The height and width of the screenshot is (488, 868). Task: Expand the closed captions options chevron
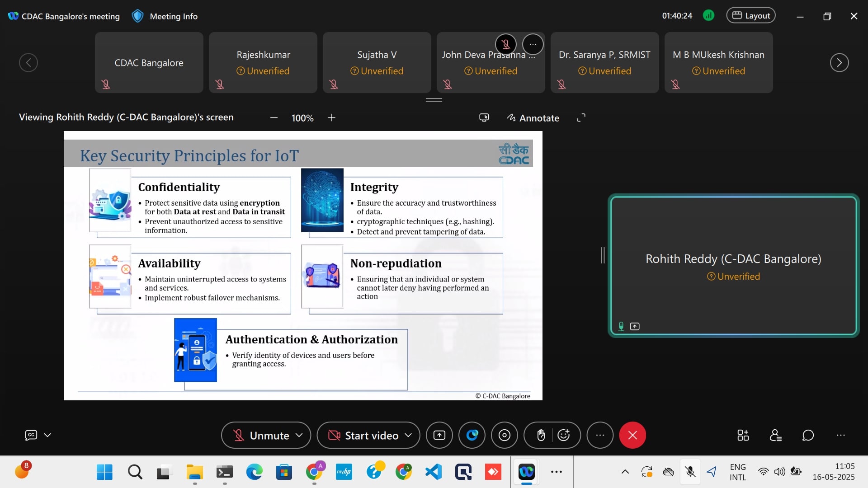(x=47, y=435)
